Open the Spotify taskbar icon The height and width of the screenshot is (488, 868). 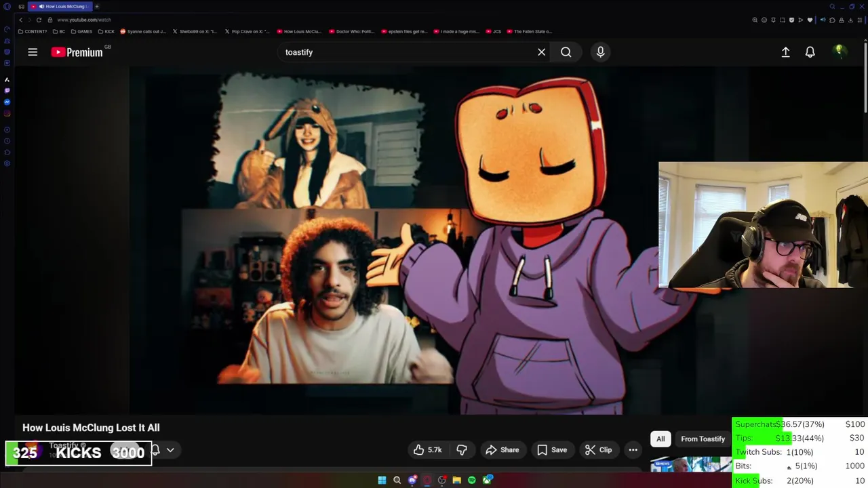tap(472, 480)
